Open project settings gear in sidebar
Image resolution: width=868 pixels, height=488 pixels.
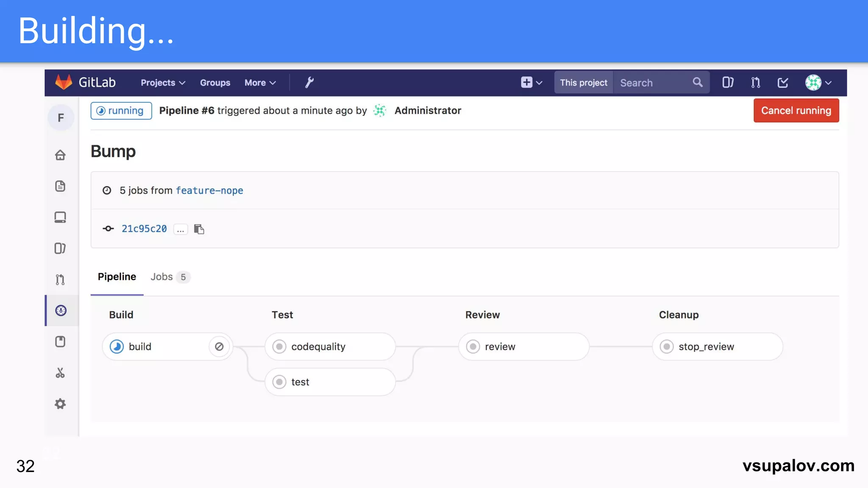click(x=60, y=404)
